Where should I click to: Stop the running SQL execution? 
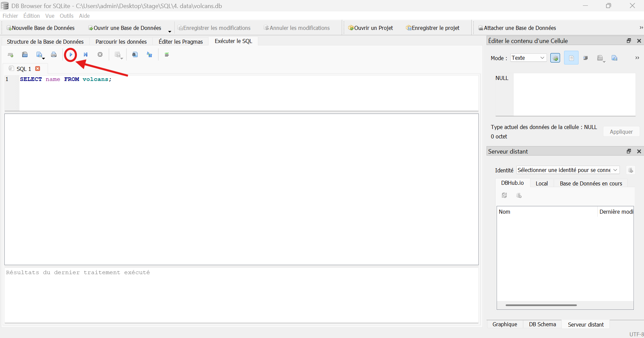[x=100, y=54]
